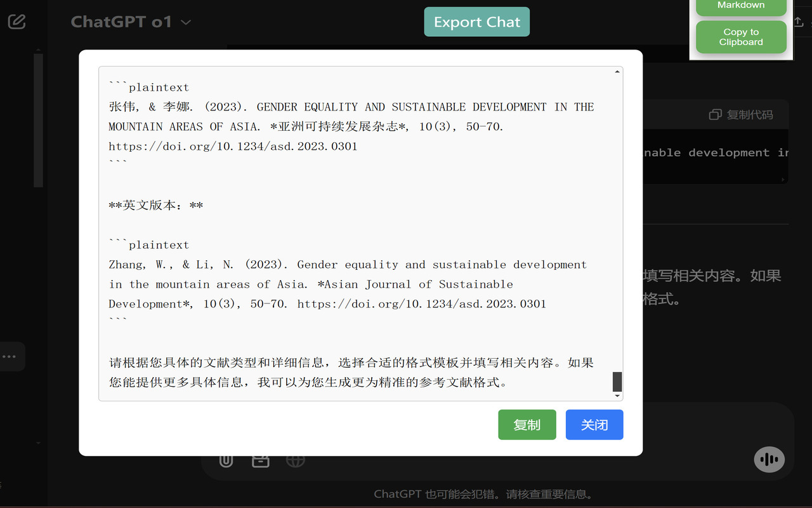The height and width of the screenshot is (508, 812).
Task: Click the doi.org/10.1234/asd.2023.0301 line in first citation
Action: [233, 146]
